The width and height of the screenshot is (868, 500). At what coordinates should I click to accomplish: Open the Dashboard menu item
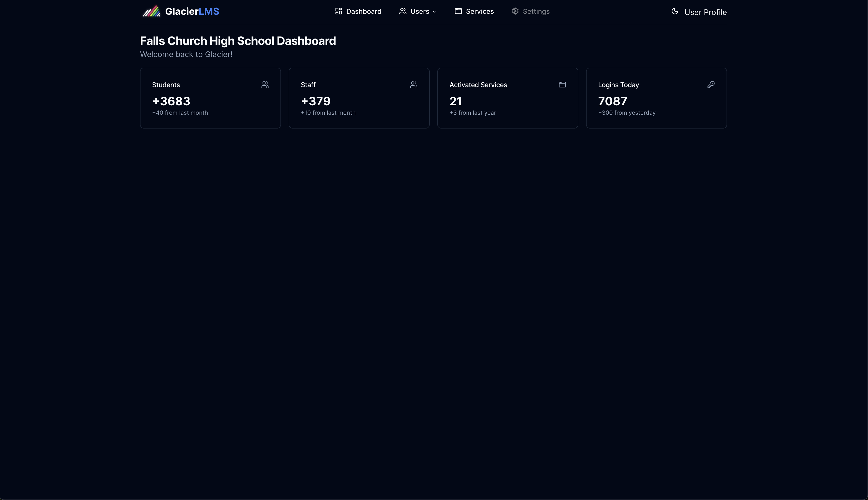(x=363, y=11)
